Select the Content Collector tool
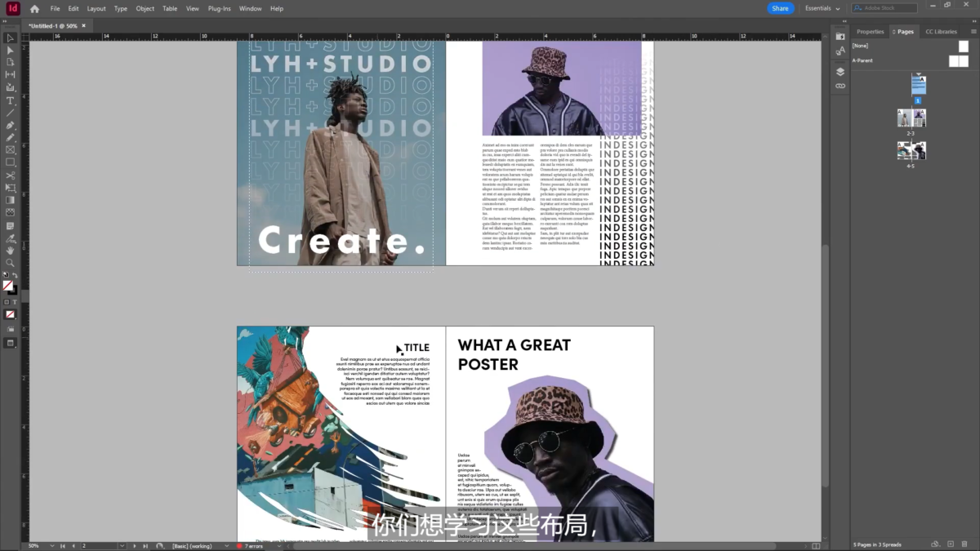Screen dimensions: 980x551 pos(10,87)
